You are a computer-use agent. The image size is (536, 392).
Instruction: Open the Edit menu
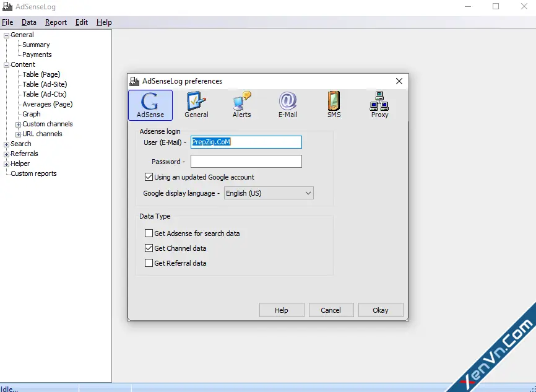click(x=82, y=22)
